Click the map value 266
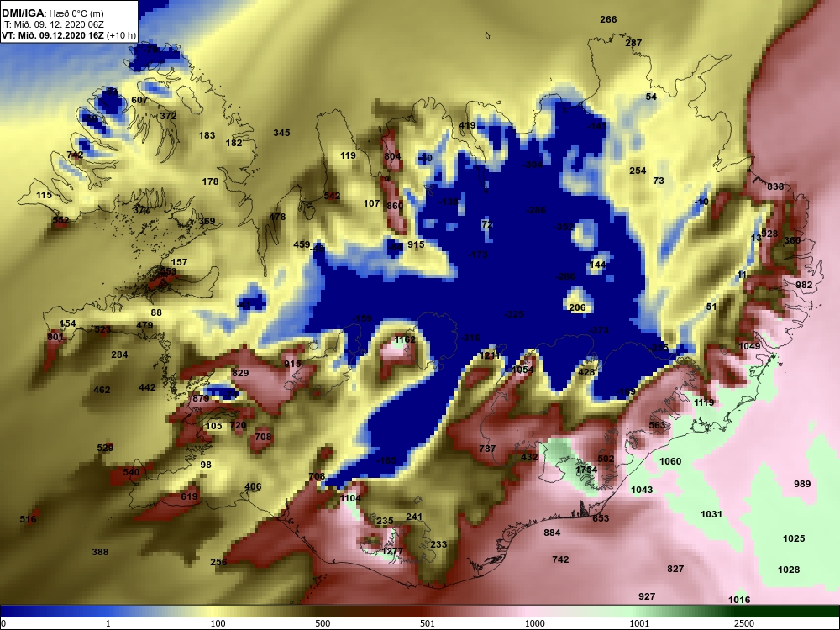 pos(608,19)
